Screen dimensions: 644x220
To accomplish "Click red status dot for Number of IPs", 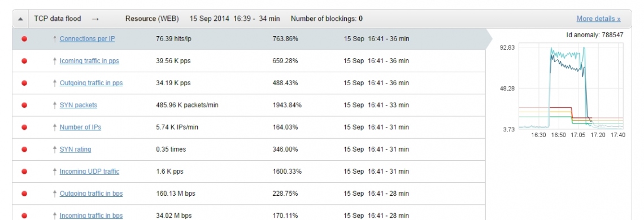I will 24,127.
